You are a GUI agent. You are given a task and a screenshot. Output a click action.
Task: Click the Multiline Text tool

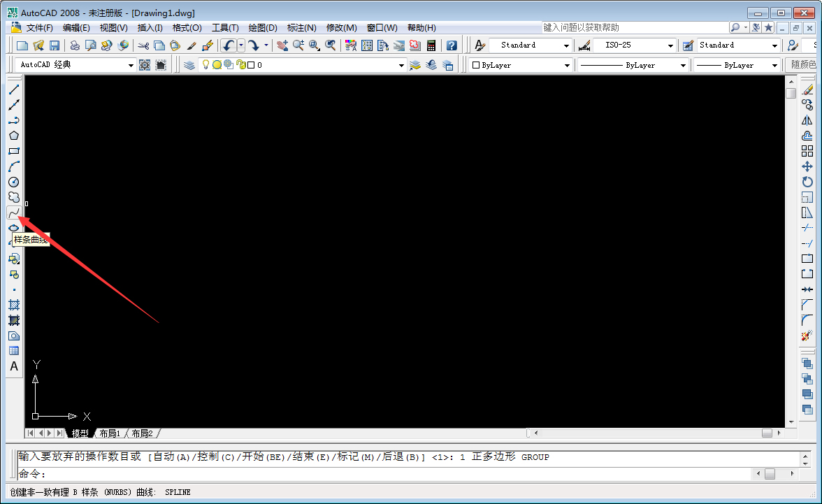[x=14, y=366]
